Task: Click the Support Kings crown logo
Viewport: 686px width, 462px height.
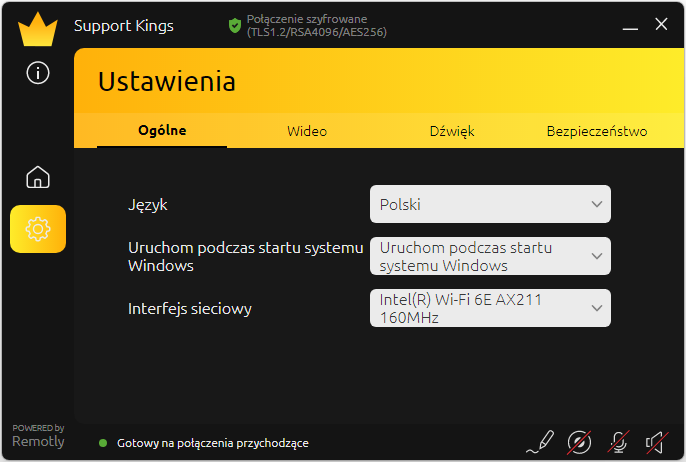Action: click(x=38, y=28)
